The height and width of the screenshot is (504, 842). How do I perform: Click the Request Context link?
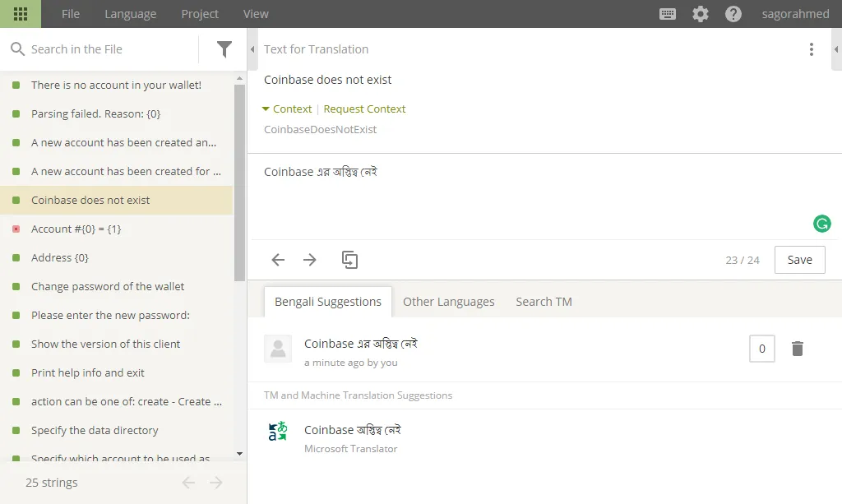click(364, 109)
